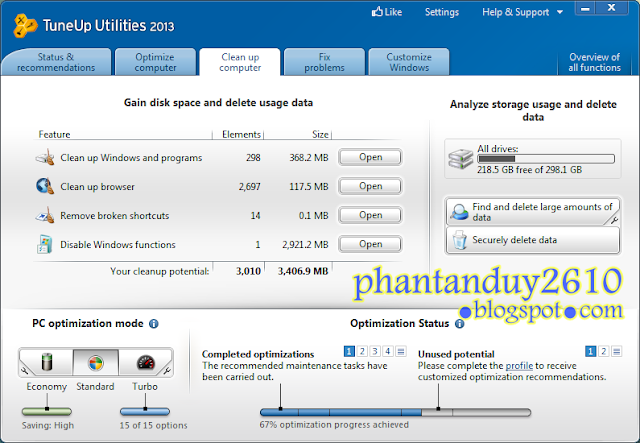Follow the profile link
The width and height of the screenshot is (640, 443).
(519, 366)
